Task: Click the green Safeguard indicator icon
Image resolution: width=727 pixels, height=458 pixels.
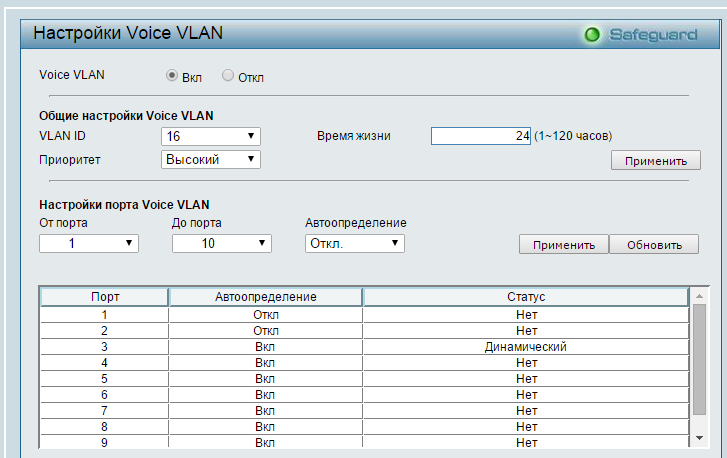Action: pyautogui.click(x=592, y=35)
